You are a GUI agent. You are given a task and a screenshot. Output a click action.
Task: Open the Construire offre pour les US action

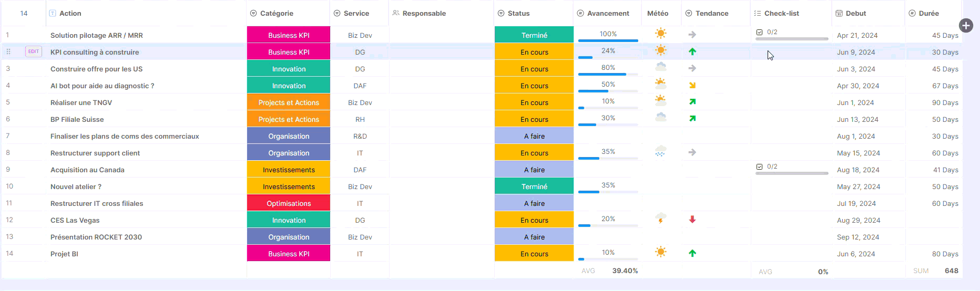[96, 69]
